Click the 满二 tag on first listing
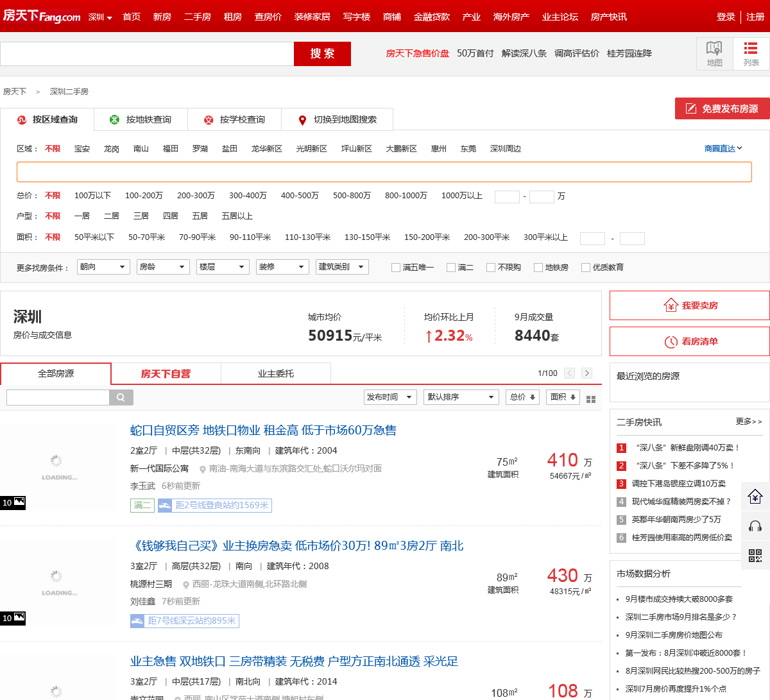 [142, 506]
